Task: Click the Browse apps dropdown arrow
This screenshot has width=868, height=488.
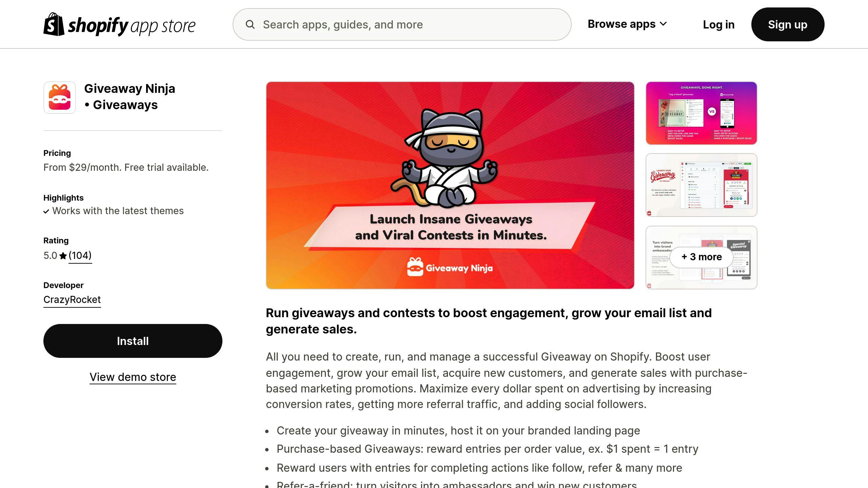Action: (x=666, y=24)
